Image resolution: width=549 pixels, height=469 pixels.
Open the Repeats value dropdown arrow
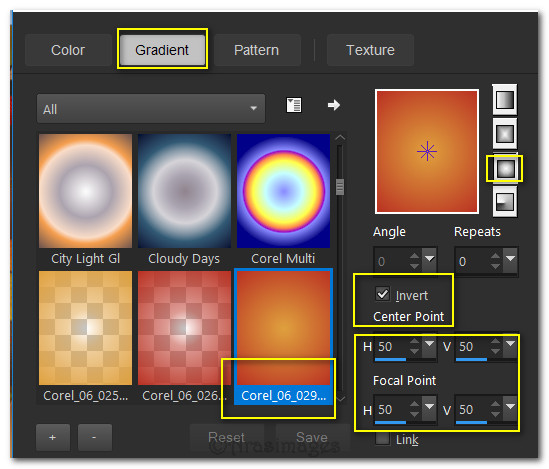tap(510, 259)
